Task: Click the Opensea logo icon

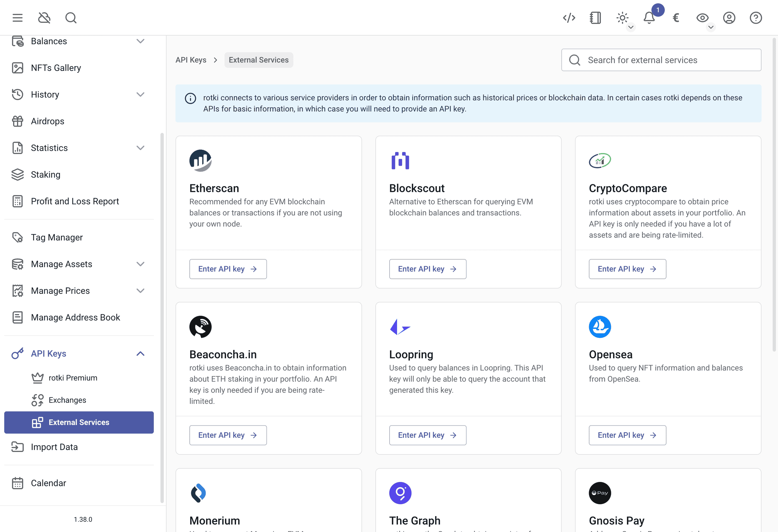Action: [600, 327]
